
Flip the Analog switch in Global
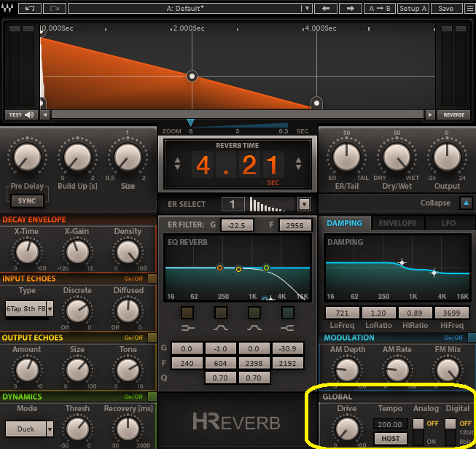click(418, 430)
